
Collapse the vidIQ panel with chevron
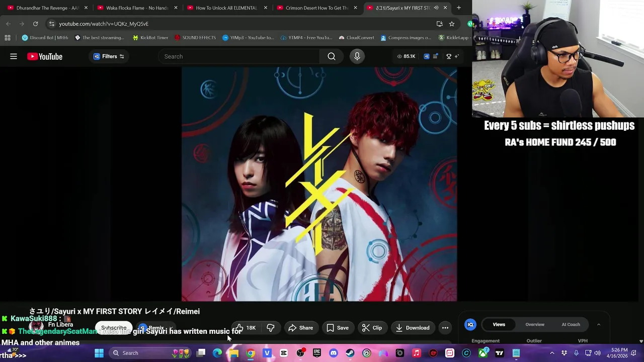click(599, 324)
